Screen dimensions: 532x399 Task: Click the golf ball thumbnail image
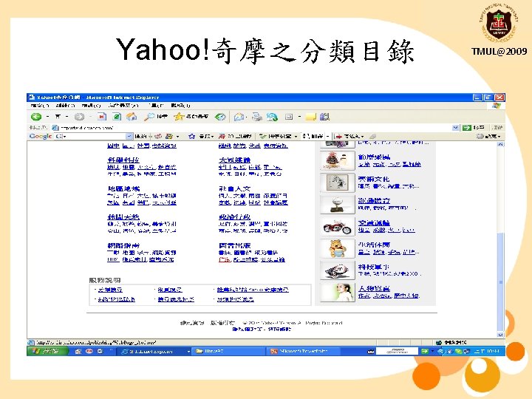[337, 205]
